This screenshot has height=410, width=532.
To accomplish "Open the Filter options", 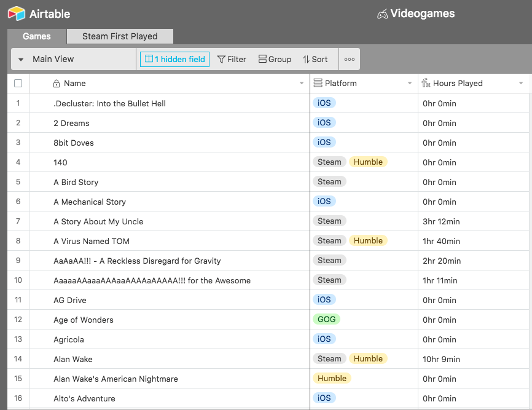I will pos(232,60).
